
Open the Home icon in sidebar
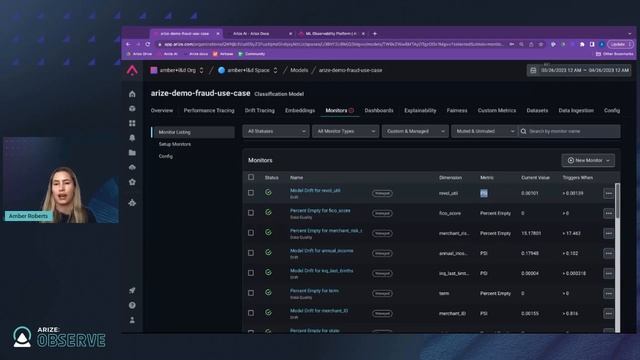[x=132, y=94]
